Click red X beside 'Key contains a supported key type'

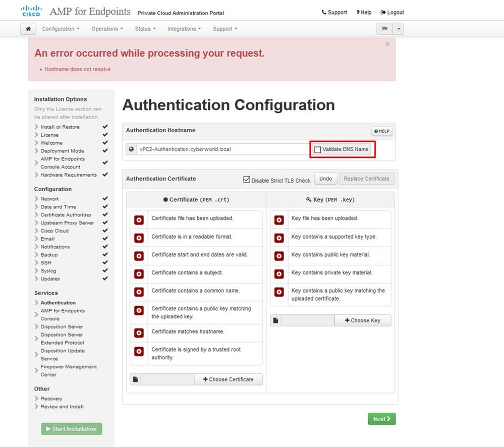coord(279,238)
